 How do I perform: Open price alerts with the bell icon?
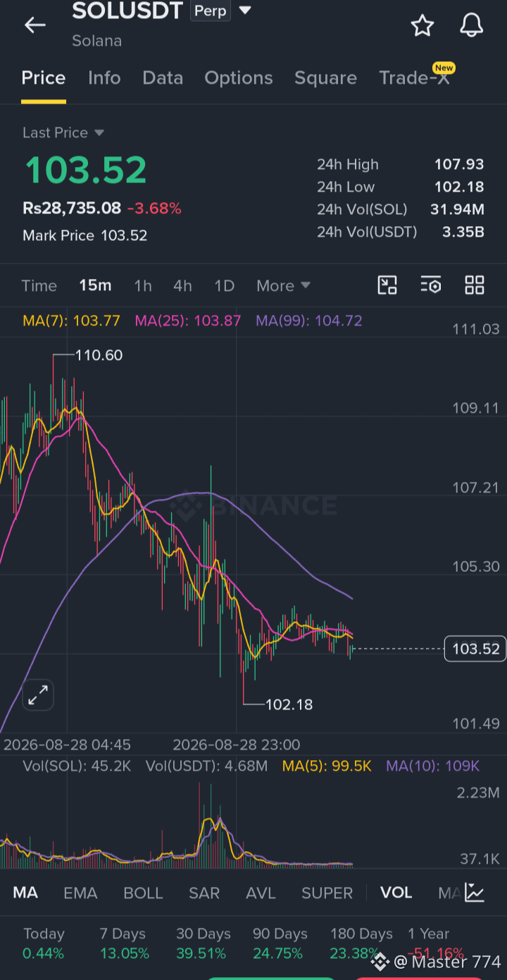click(472, 25)
